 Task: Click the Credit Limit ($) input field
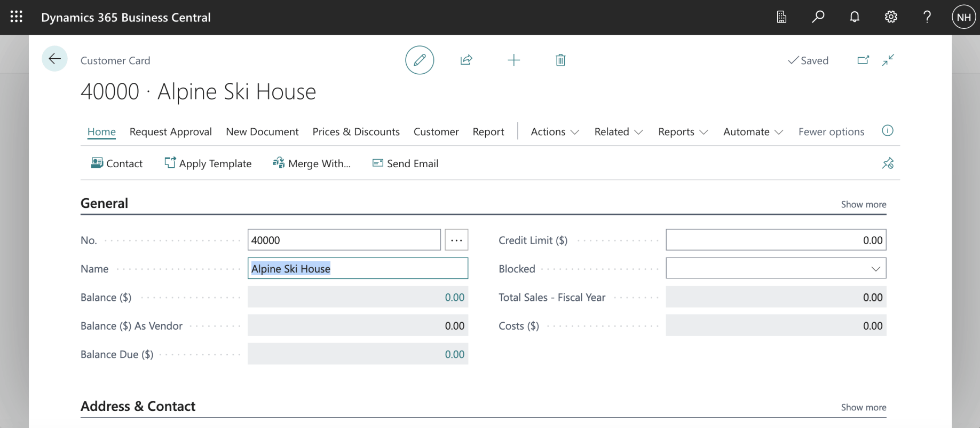(776, 240)
